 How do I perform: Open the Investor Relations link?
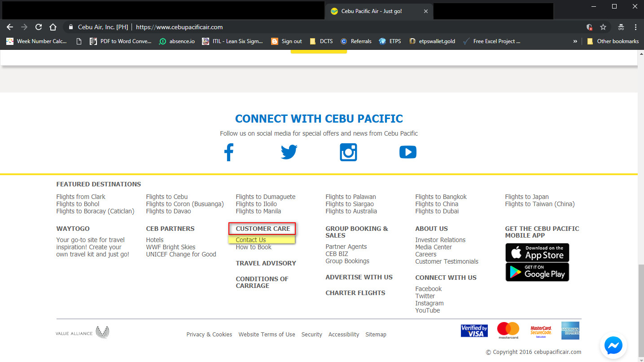point(440,240)
